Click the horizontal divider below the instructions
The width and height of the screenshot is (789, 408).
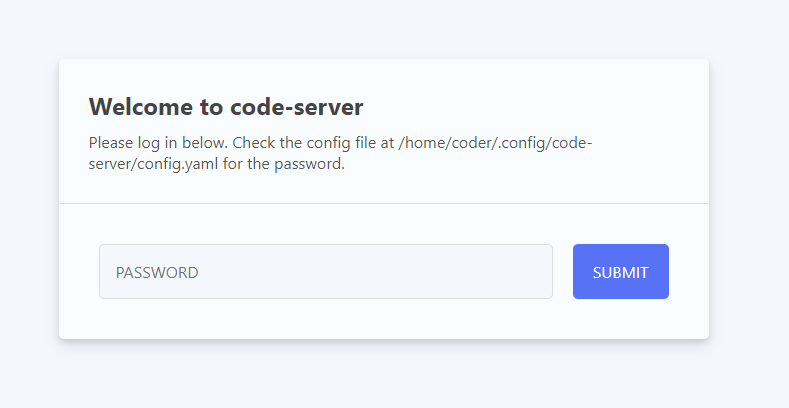coord(384,204)
